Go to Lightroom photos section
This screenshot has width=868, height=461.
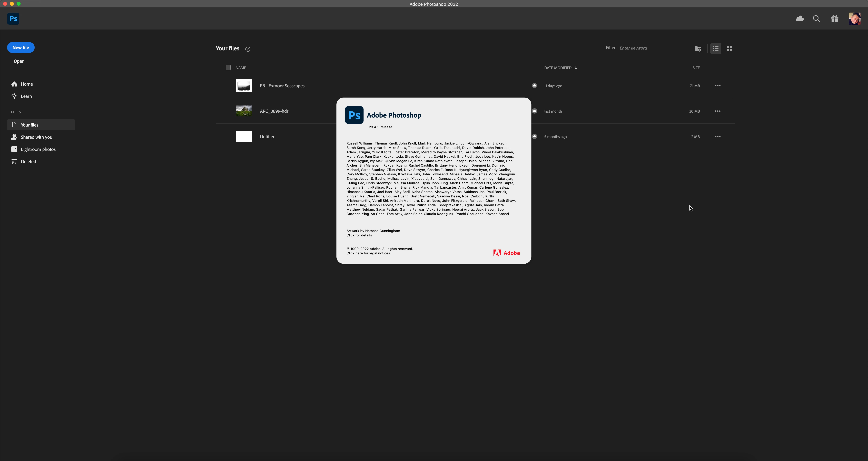[38, 149]
